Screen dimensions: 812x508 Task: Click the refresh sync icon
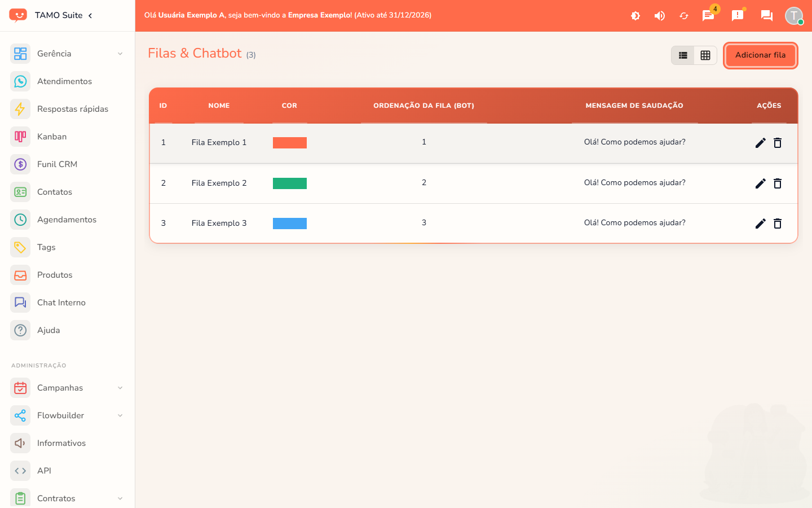(x=684, y=16)
